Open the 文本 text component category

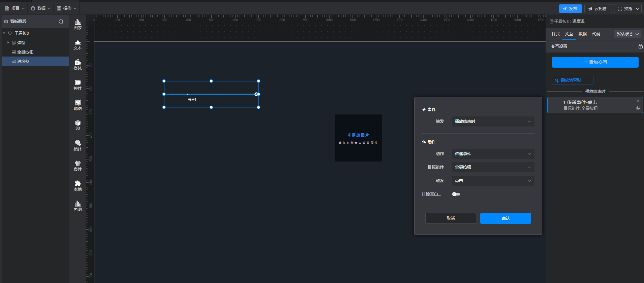click(x=78, y=44)
